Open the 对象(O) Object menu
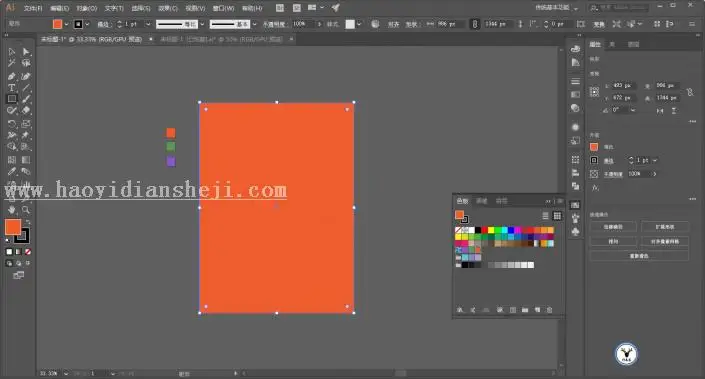Image resolution: width=705 pixels, height=379 pixels. coord(86,8)
